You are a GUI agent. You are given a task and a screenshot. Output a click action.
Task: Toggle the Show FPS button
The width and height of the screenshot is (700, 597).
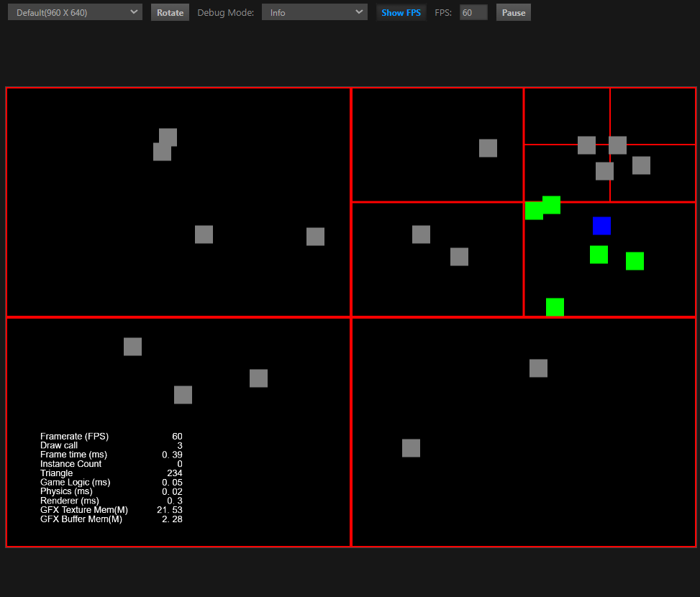pos(401,12)
